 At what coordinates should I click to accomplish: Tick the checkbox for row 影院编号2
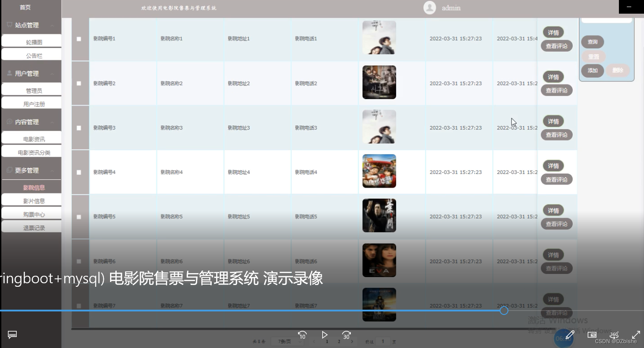pos(79,83)
